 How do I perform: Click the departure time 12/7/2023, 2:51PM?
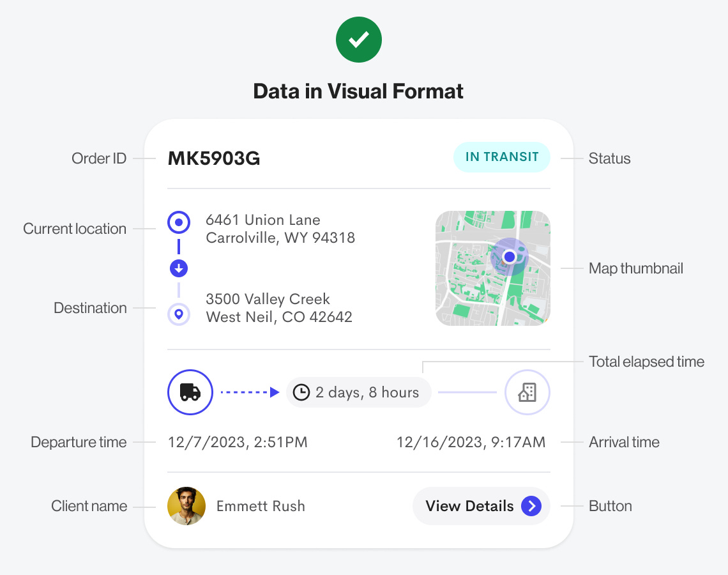238,442
